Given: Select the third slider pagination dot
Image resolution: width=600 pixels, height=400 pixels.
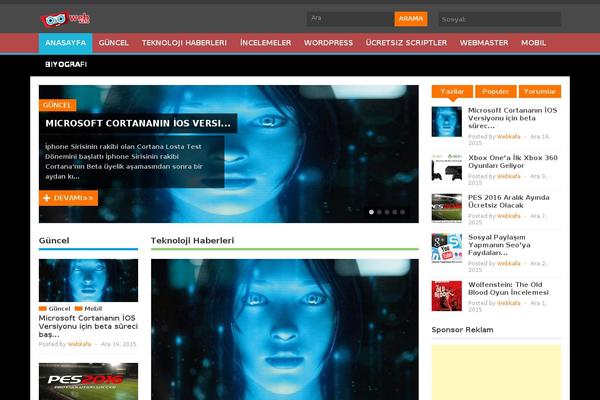Looking at the screenshot, I should (387, 212).
